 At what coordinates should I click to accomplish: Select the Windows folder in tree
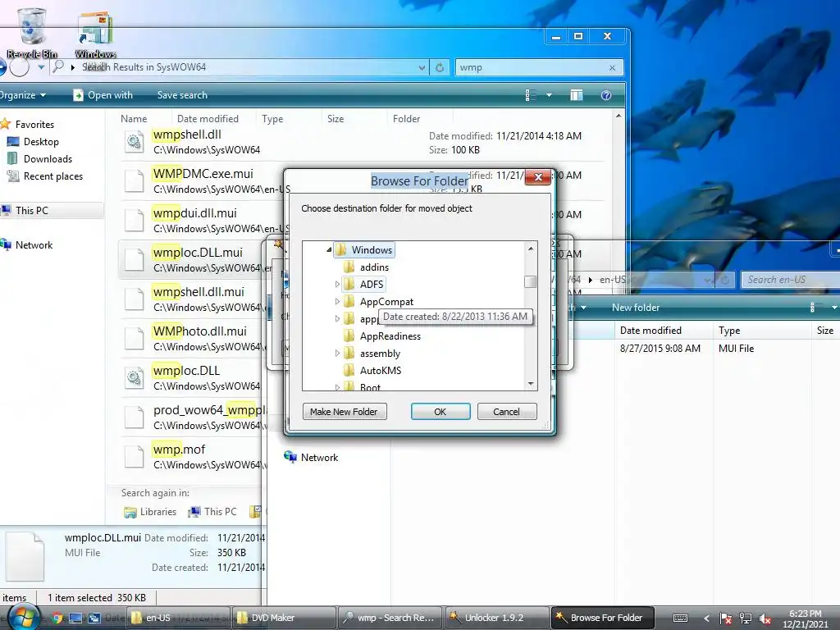(372, 249)
